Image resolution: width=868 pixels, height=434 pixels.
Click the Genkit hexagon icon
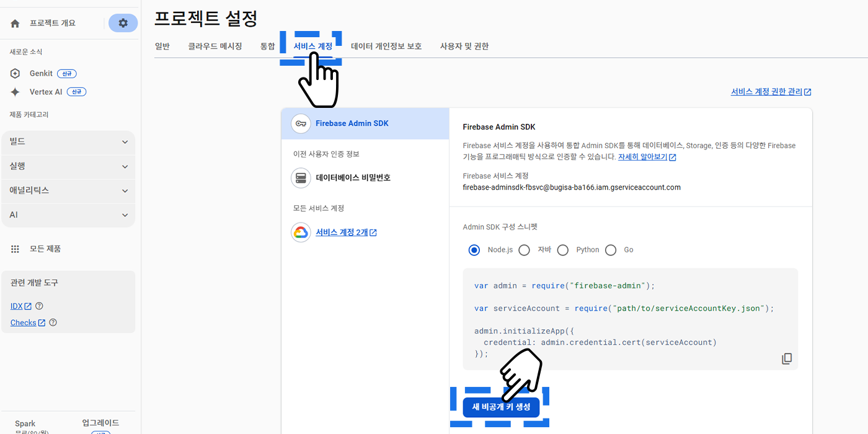coord(15,74)
